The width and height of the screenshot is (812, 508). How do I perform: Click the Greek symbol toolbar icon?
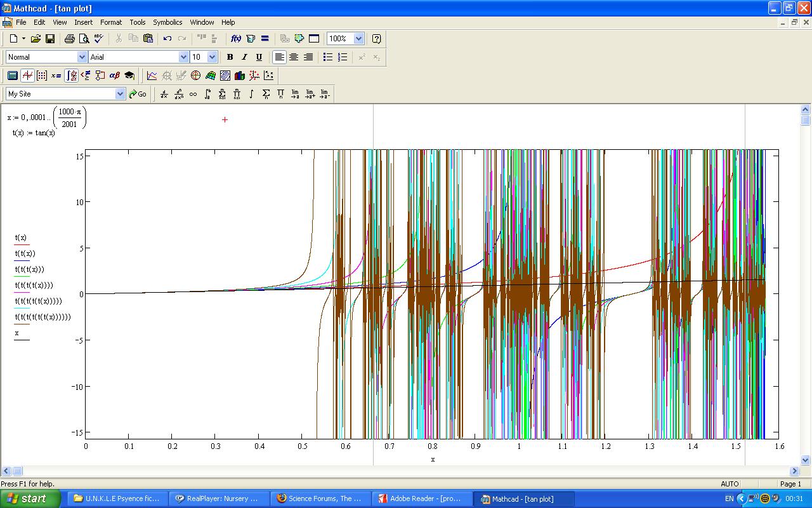[115, 76]
